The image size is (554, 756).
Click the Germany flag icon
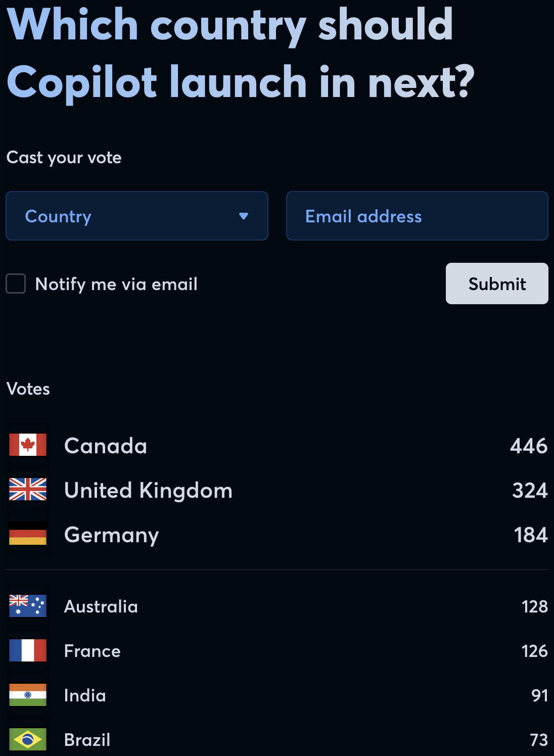(28, 535)
